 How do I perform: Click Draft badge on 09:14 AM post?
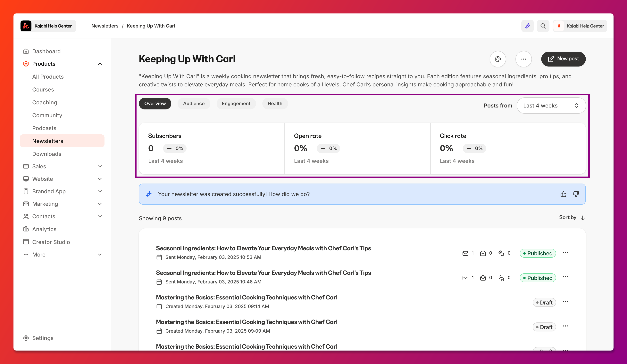(x=544, y=302)
